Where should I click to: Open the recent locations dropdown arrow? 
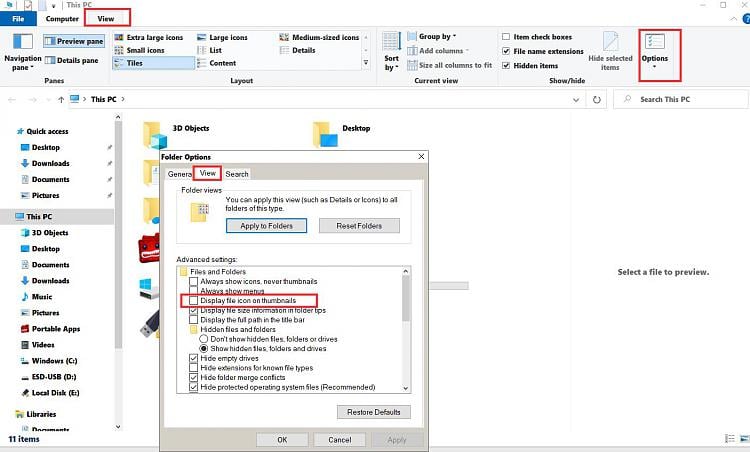(x=48, y=100)
